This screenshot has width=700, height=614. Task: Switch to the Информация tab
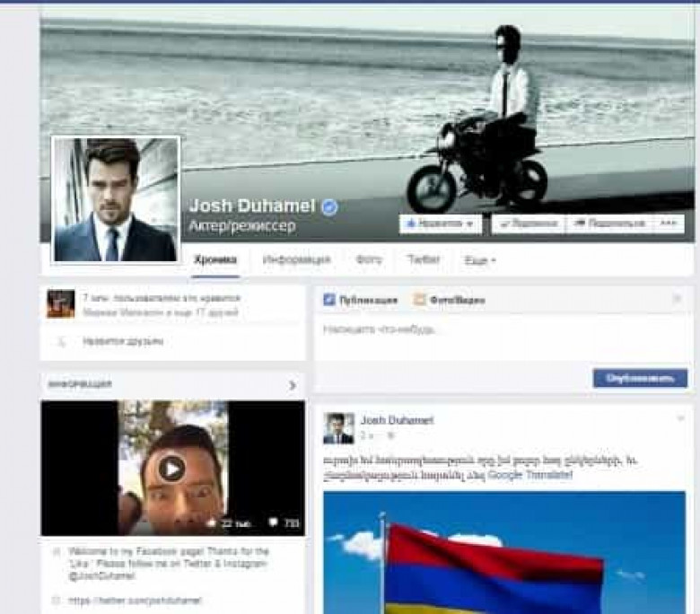click(296, 259)
